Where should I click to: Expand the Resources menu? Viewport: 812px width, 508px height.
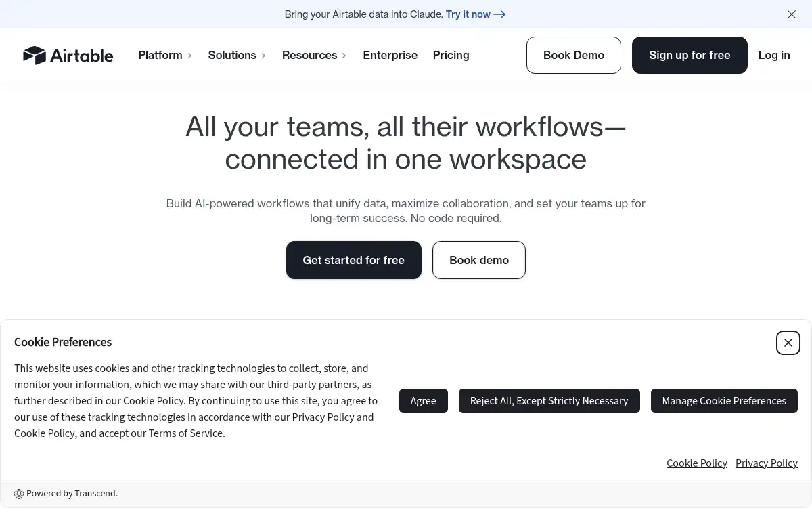[x=314, y=55]
